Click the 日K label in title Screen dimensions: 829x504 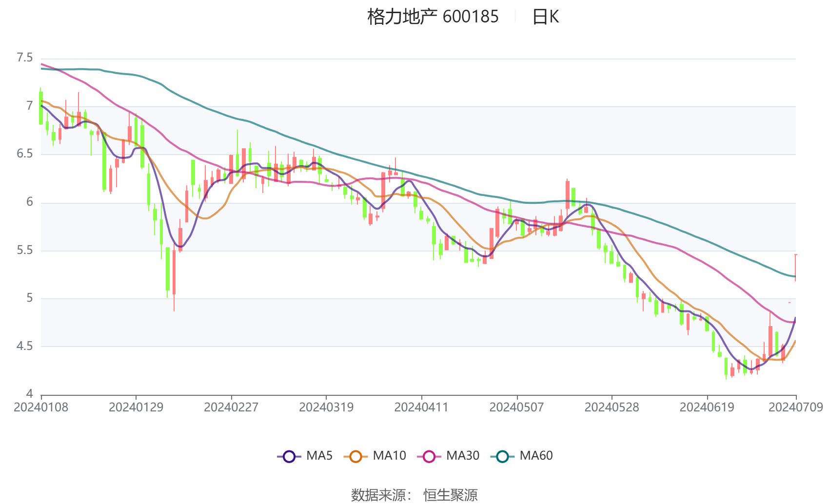point(545,17)
